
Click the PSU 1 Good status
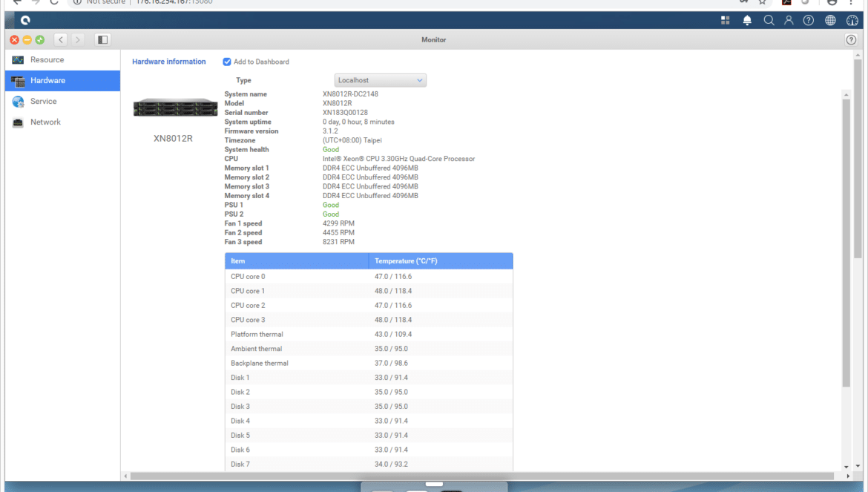point(330,206)
